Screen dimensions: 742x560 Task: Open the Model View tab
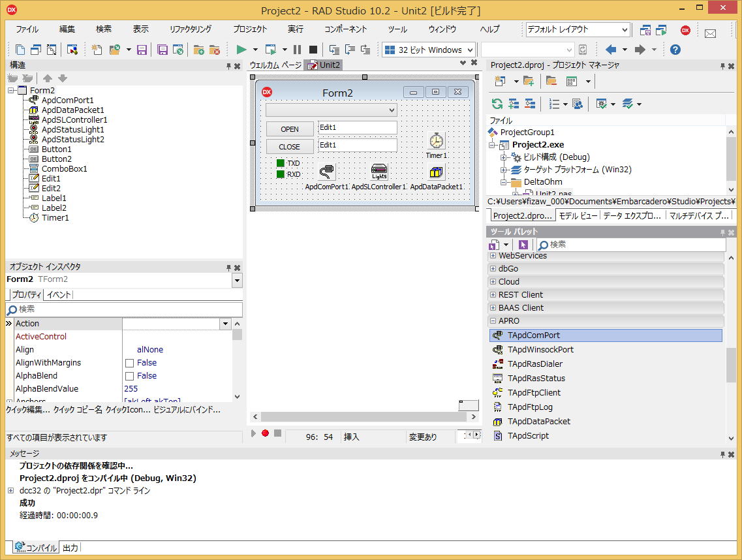coord(578,216)
